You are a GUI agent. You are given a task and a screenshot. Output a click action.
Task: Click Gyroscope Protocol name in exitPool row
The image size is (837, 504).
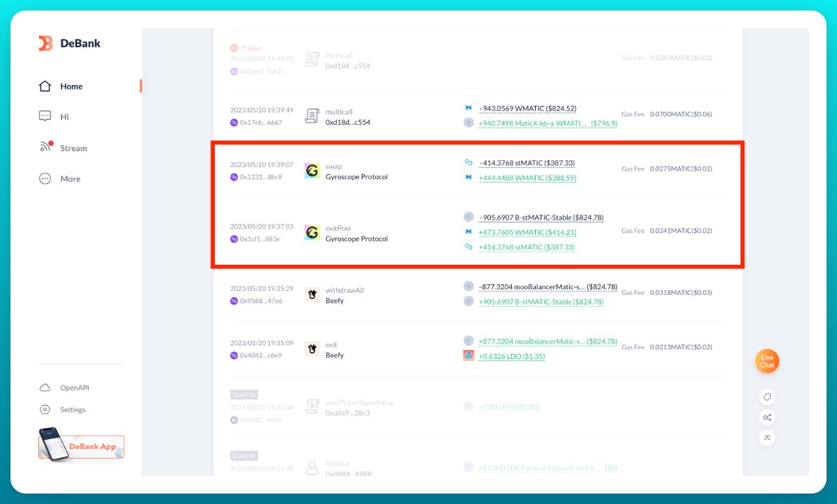tap(356, 239)
